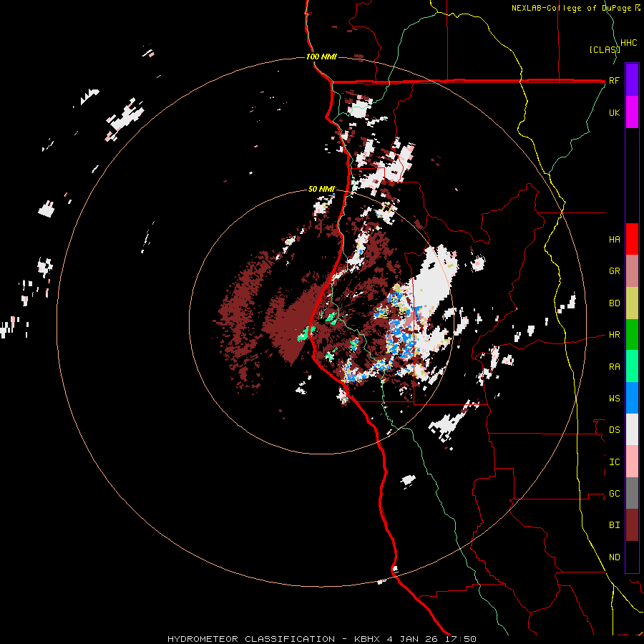Select the GC gray legend swatch
This screenshot has height=644, width=644.
click(x=632, y=493)
